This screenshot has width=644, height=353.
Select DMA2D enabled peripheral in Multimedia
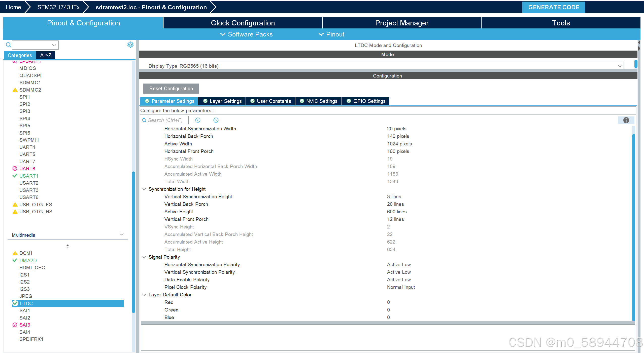[x=28, y=260]
